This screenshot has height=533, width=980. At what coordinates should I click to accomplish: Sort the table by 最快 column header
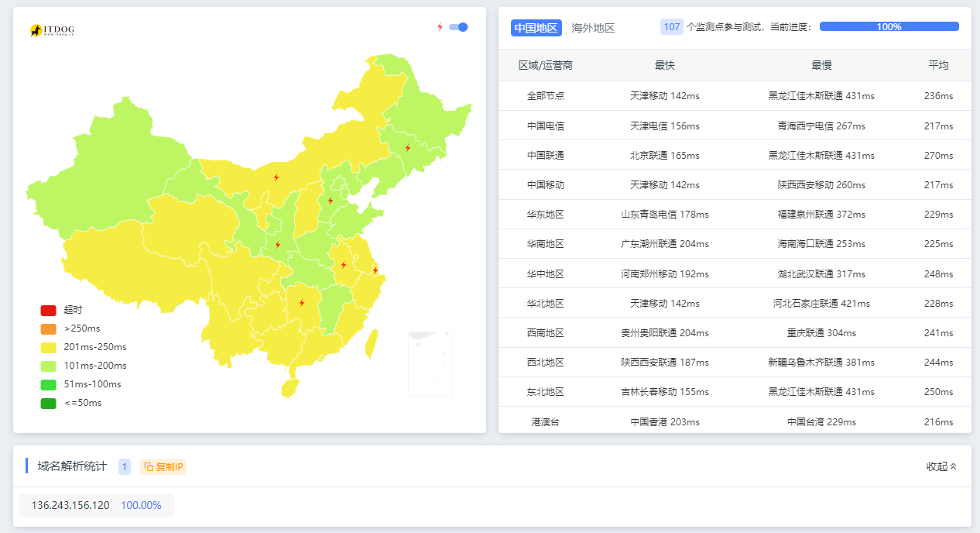(x=664, y=65)
